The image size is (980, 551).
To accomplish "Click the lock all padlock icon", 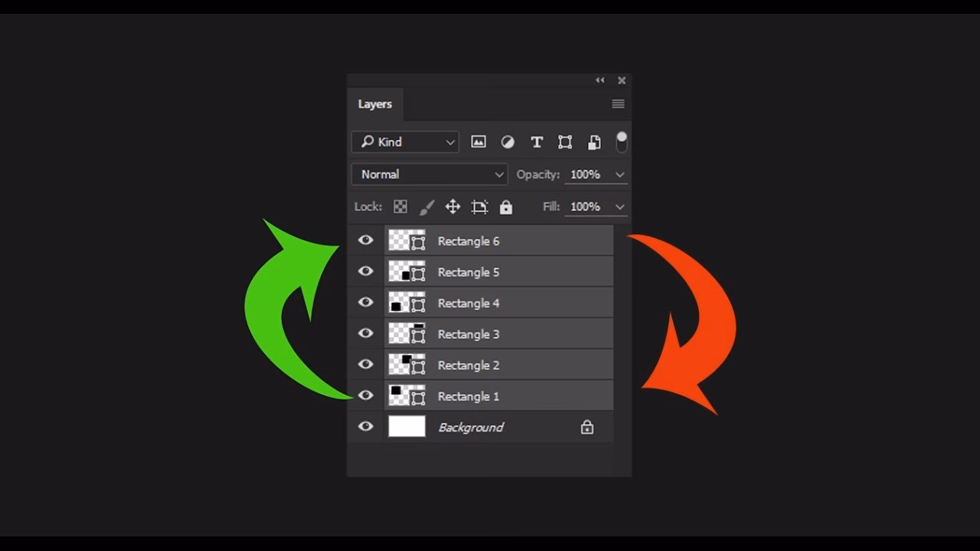I will click(505, 207).
